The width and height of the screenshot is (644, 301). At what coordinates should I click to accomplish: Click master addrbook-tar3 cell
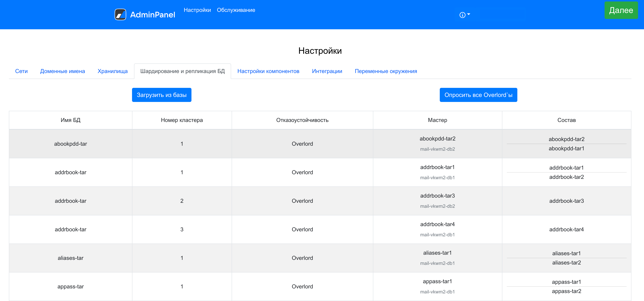[437, 196]
